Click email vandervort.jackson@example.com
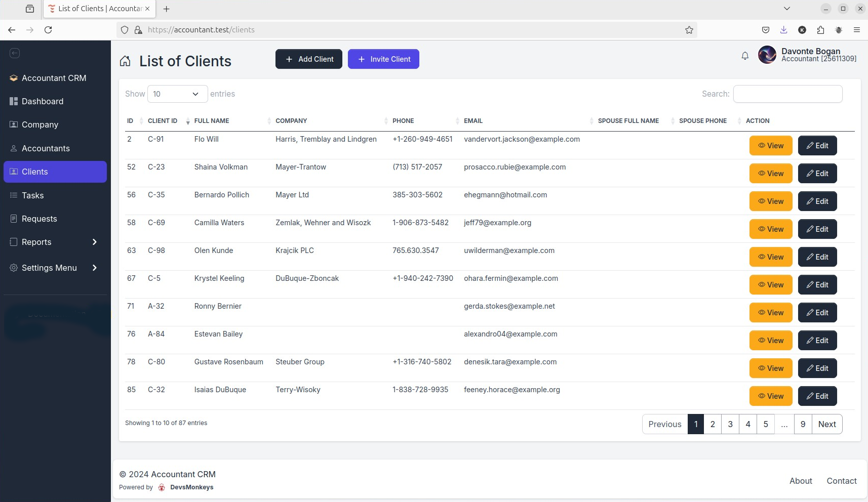 click(x=522, y=139)
